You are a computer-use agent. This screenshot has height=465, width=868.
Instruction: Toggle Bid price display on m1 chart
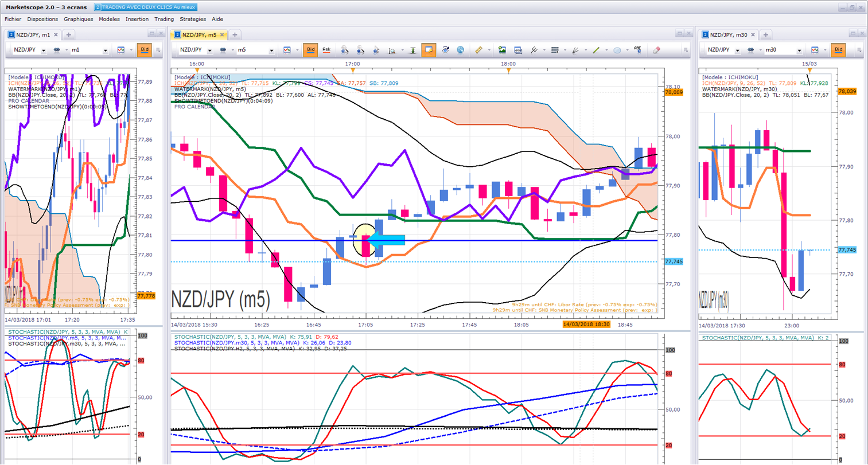(145, 50)
